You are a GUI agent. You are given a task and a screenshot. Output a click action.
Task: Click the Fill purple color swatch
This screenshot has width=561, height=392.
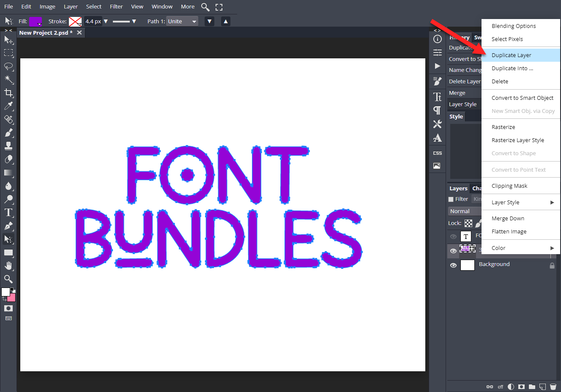(36, 22)
